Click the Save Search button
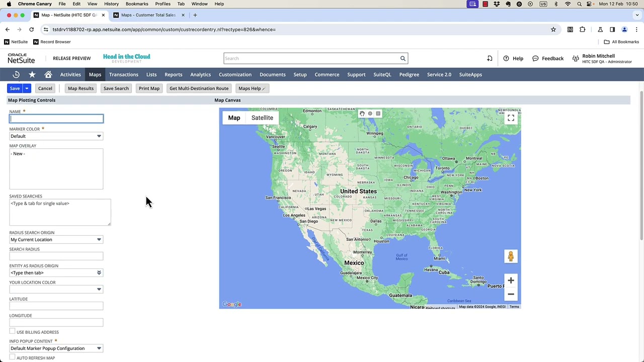 116,88
